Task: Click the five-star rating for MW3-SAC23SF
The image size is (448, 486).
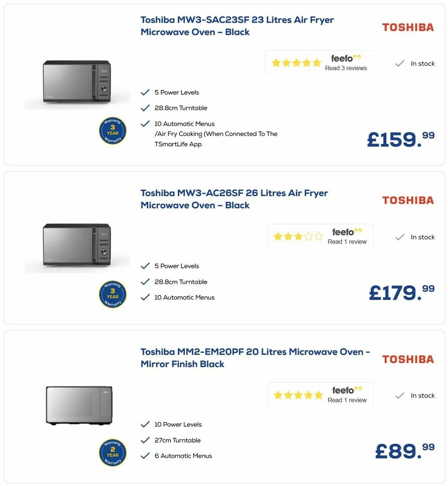Action: pyautogui.click(x=296, y=63)
